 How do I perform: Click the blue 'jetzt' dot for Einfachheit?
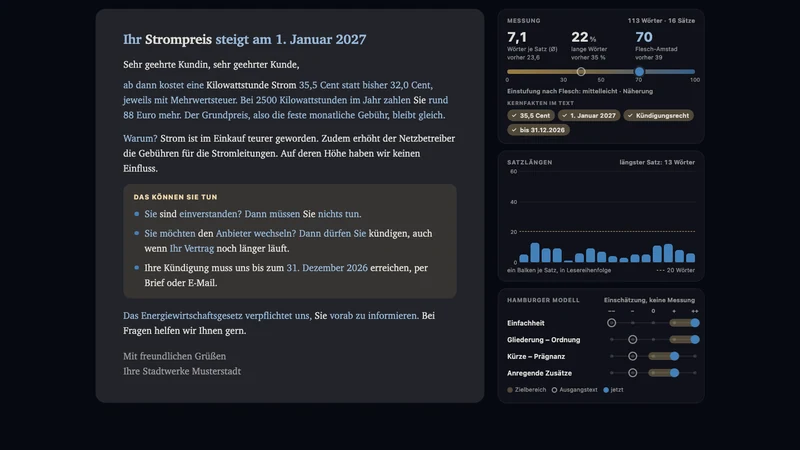coord(695,323)
